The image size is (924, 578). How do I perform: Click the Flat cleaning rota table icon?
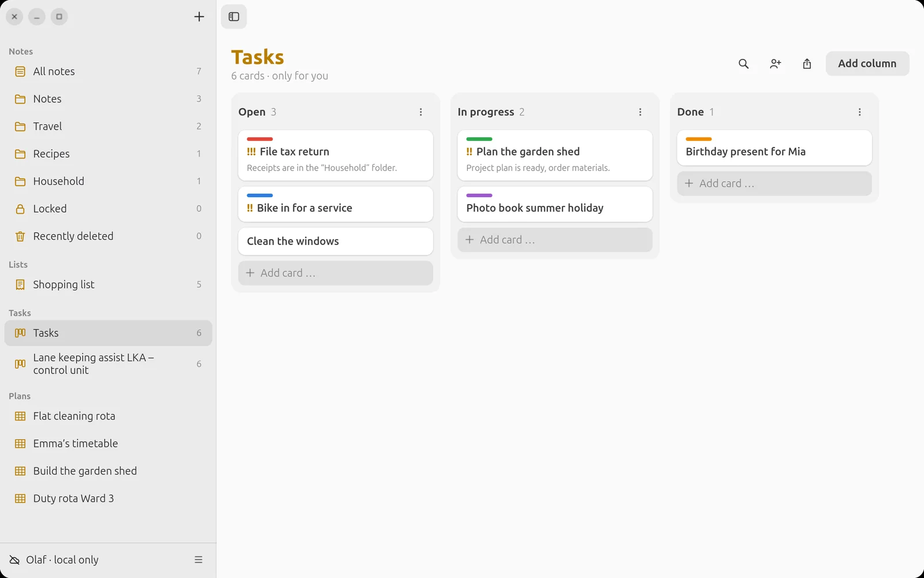click(x=20, y=416)
